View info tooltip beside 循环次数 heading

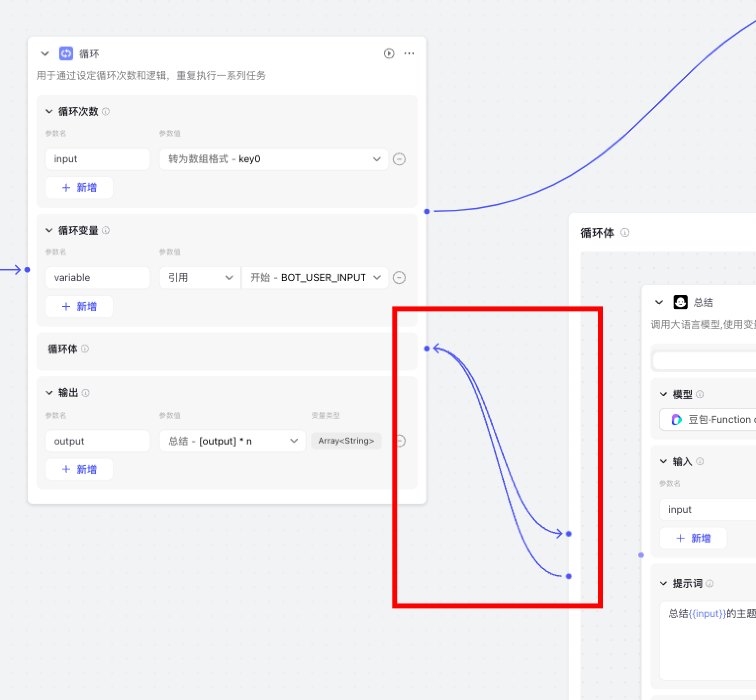click(106, 111)
